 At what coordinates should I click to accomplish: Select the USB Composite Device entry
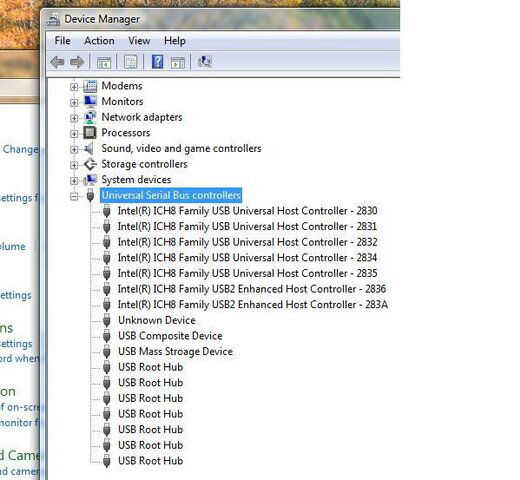point(170,336)
